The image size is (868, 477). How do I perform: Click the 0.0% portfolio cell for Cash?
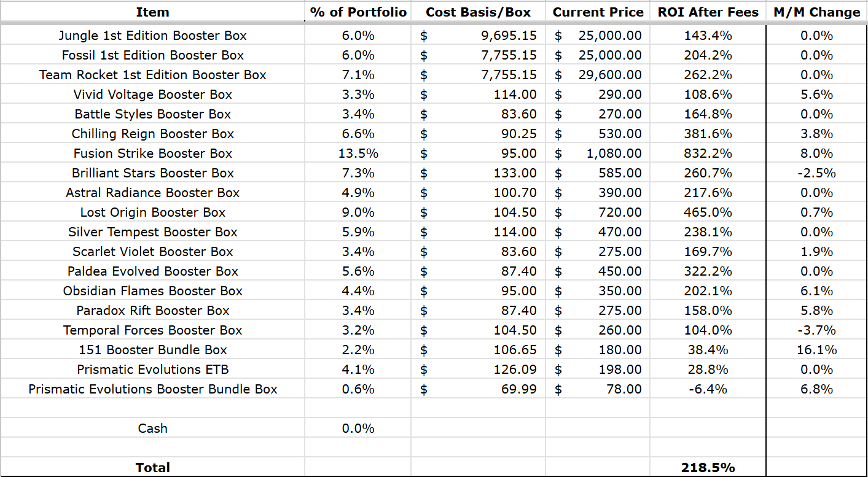pyautogui.click(x=358, y=429)
